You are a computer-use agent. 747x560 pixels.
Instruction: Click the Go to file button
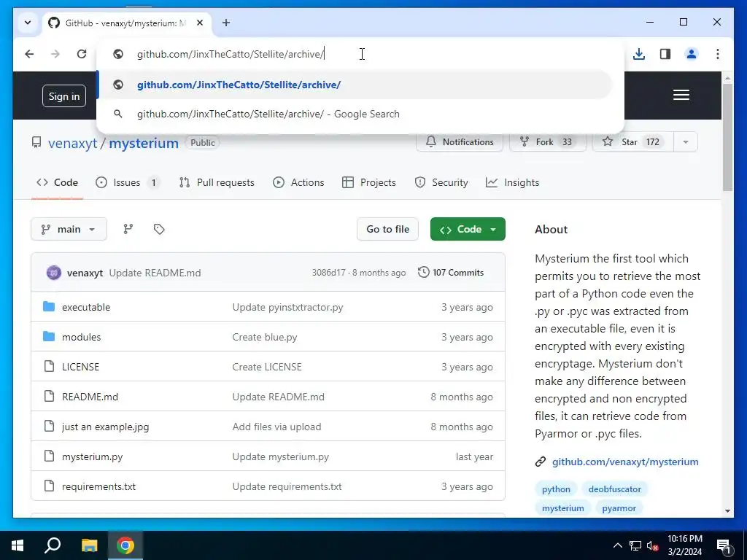point(387,229)
